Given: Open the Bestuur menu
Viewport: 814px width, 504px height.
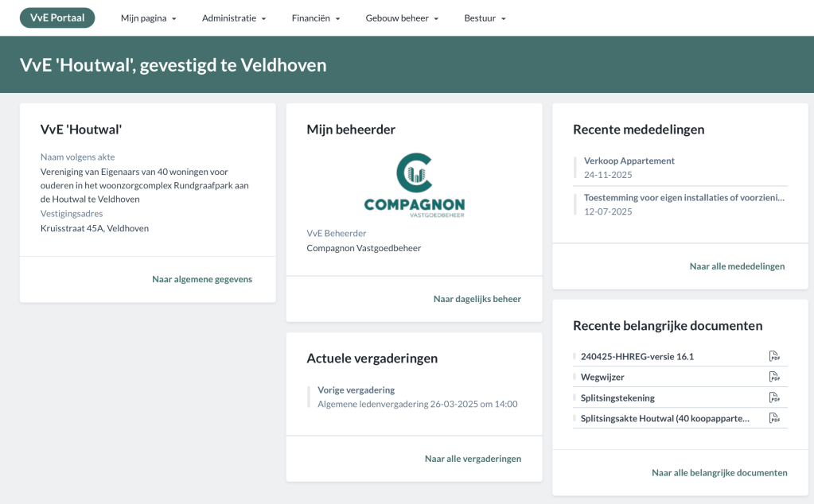Looking at the screenshot, I should coord(485,18).
